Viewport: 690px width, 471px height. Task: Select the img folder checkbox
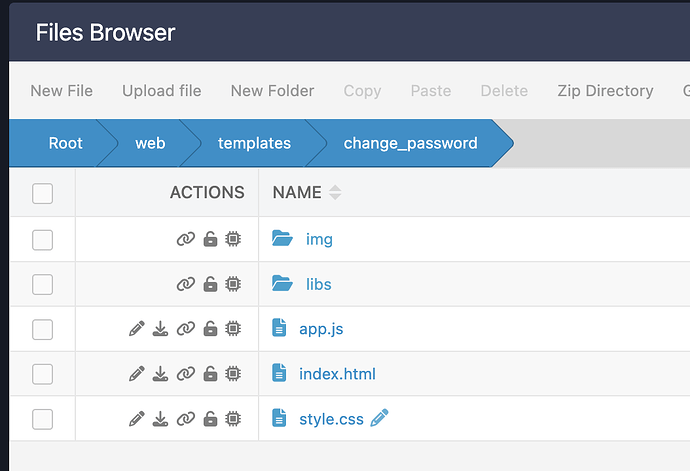[x=42, y=239]
